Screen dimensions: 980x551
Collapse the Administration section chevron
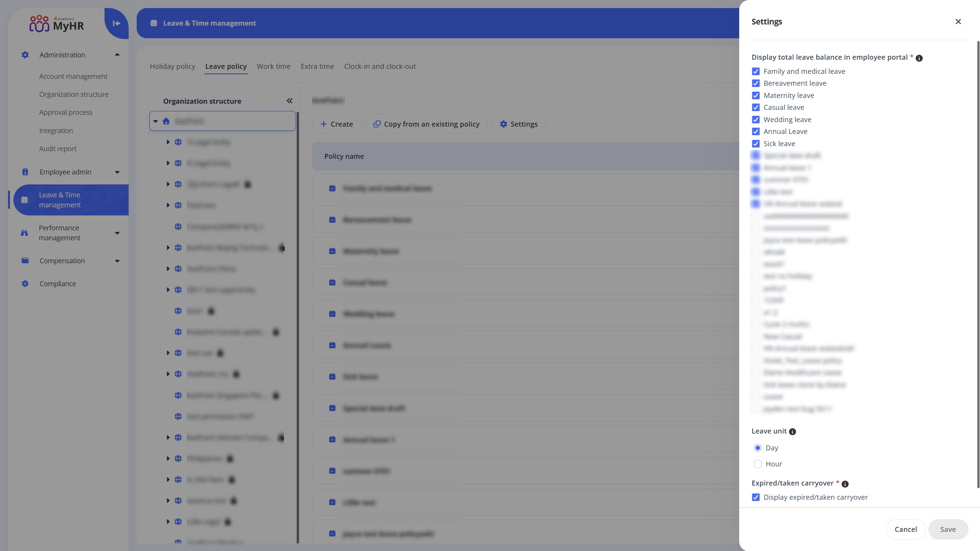[117, 55]
